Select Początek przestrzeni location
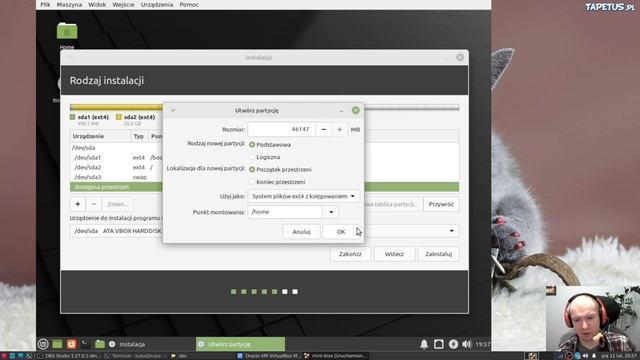 click(280, 169)
